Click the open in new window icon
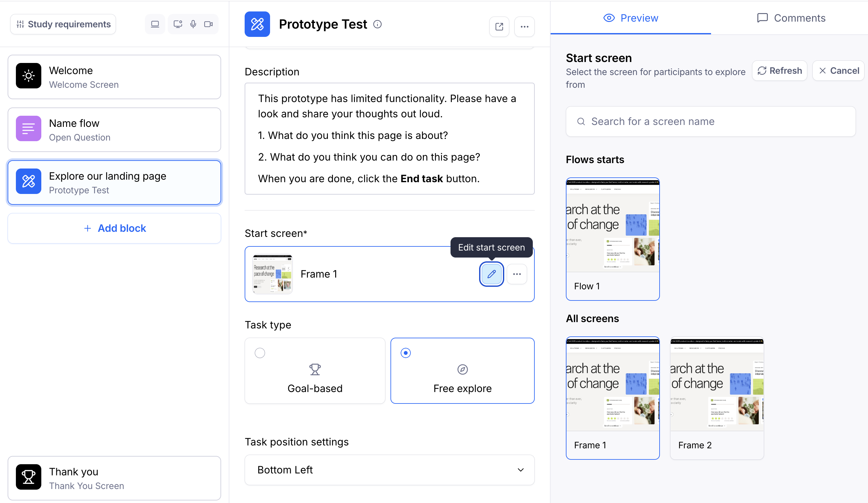 click(499, 26)
